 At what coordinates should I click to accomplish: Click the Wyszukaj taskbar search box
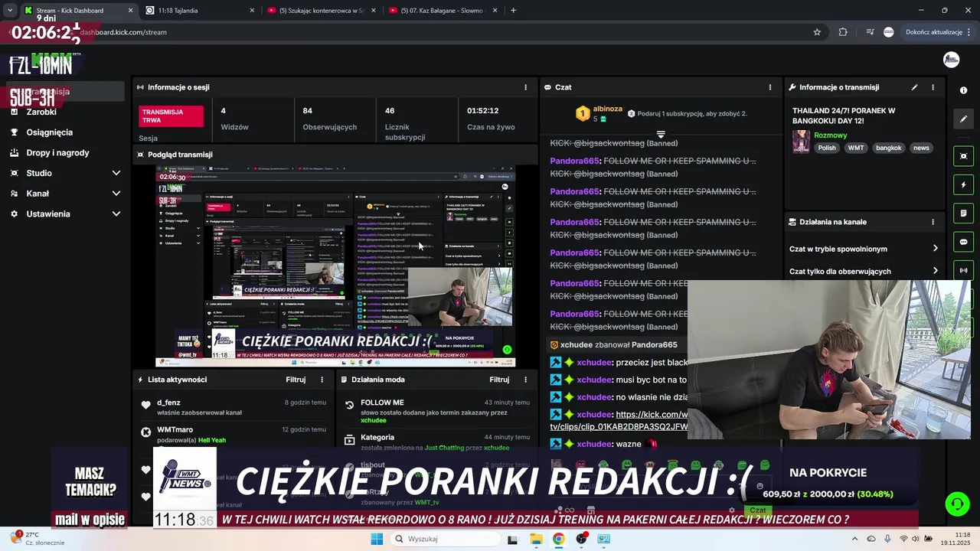point(446,539)
